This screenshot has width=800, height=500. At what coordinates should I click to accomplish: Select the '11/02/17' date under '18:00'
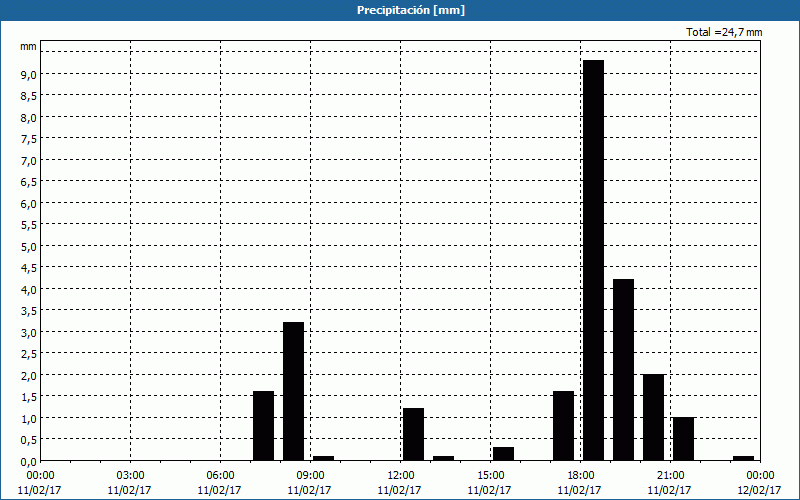point(580,490)
